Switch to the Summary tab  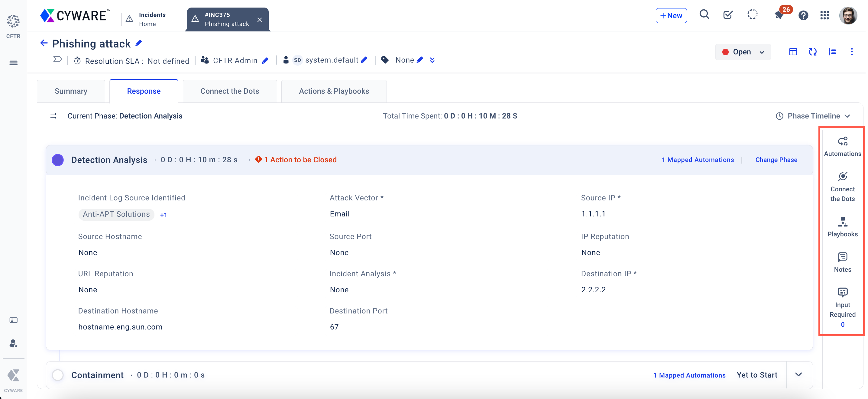coord(71,91)
